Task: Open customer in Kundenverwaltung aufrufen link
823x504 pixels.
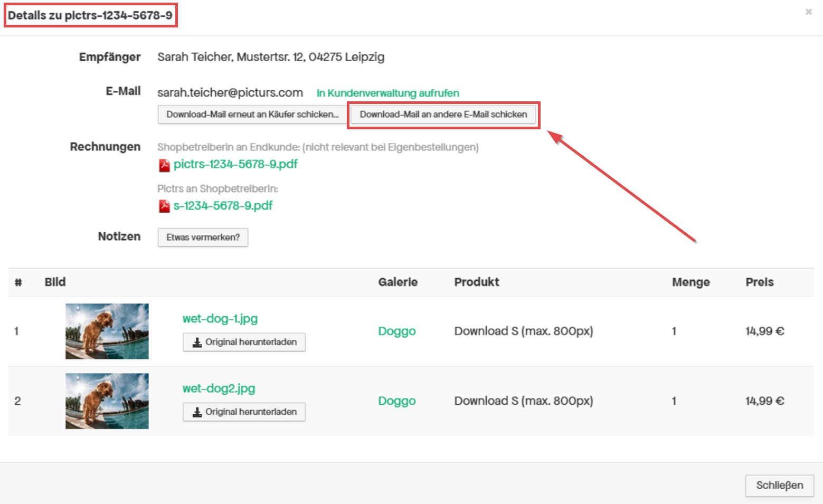Action: click(388, 93)
